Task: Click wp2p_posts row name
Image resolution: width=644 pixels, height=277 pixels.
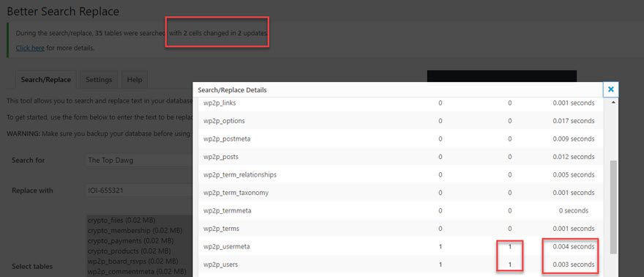Action: click(220, 157)
